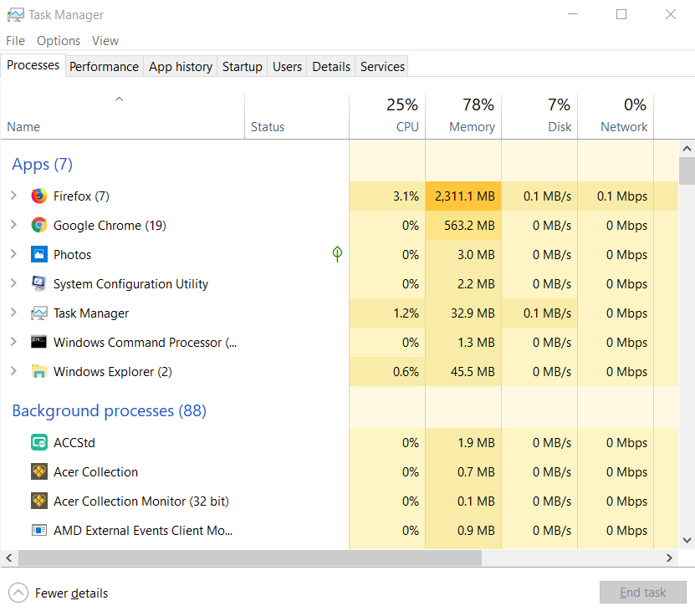
Task: Switch to the Startup tab
Action: point(242,66)
